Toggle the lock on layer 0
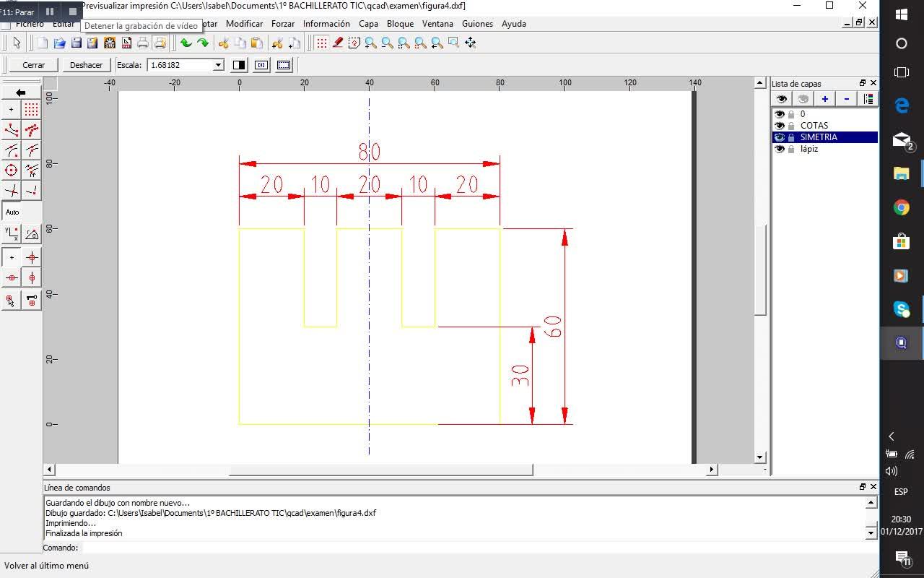The image size is (924, 578). (791, 114)
